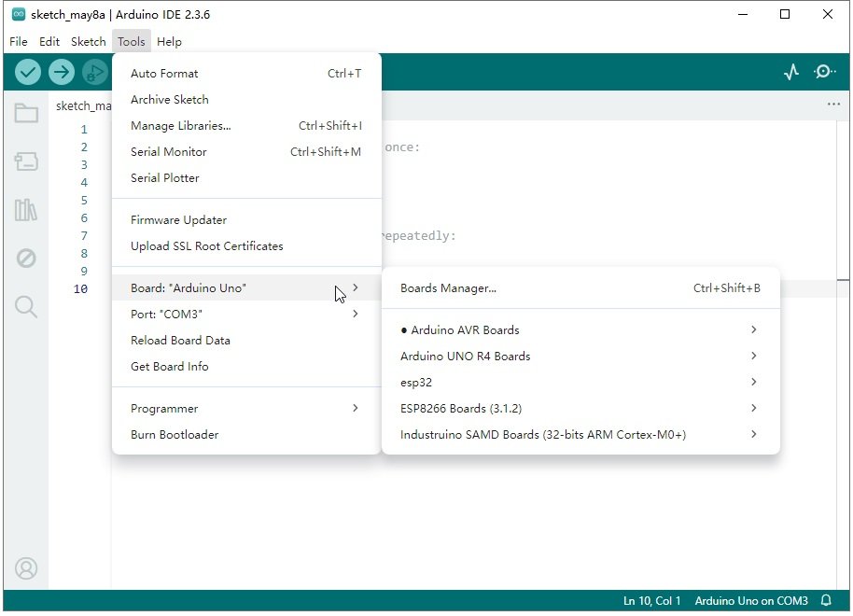Open Boards Manager... from submenu
The height and width of the screenshot is (616, 853).
pos(580,287)
